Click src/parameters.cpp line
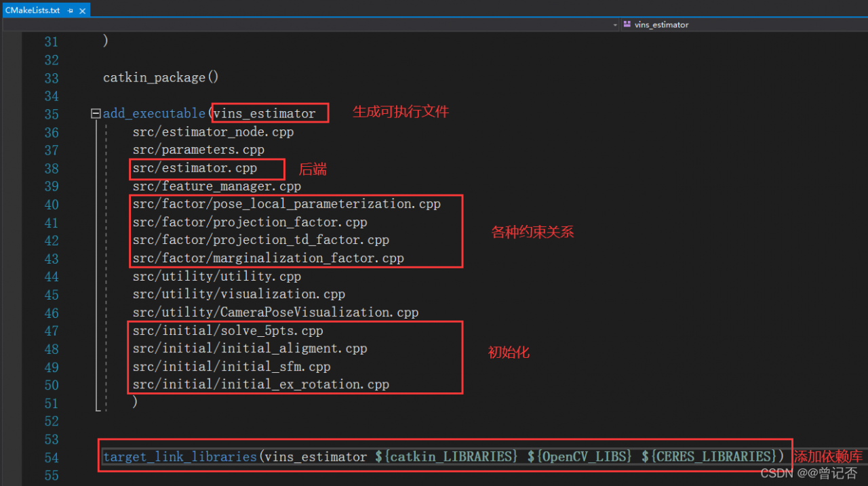Image resolution: width=868 pixels, height=486 pixels. [x=199, y=150]
